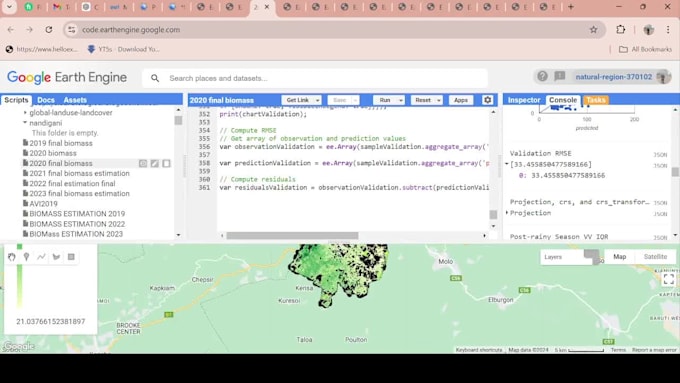Open the AVI2019 script

(x=43, y=203)
